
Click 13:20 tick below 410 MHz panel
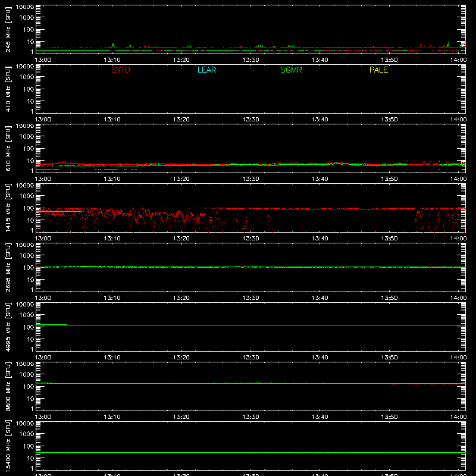(181, 120)
